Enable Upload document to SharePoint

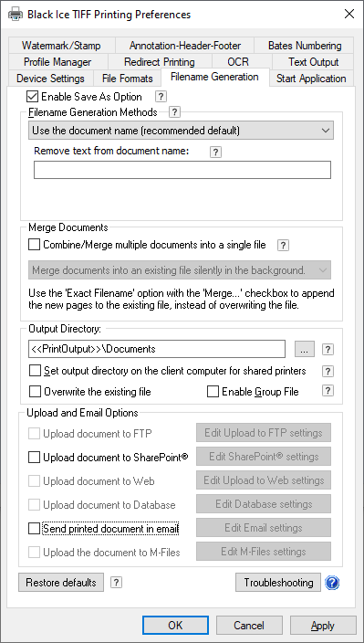coord(34,457)
